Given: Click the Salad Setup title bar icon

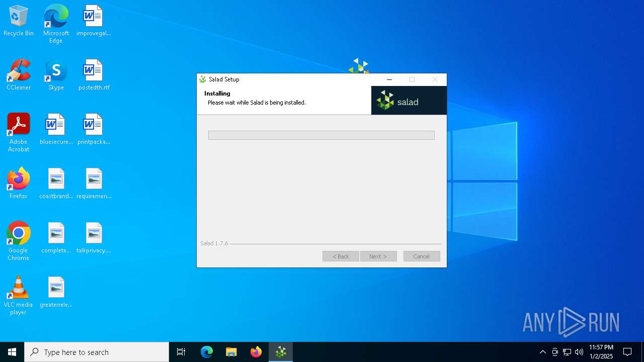Looking at the screenshot, I should tap(203, 79).
